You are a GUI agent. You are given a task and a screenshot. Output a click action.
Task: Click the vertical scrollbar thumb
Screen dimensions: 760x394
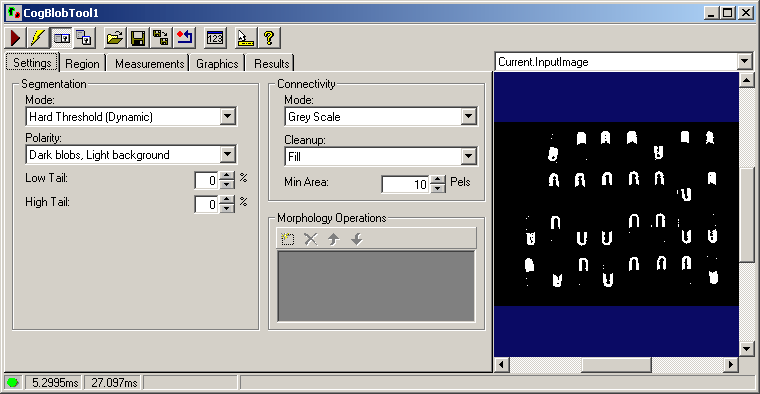(746, 215)
